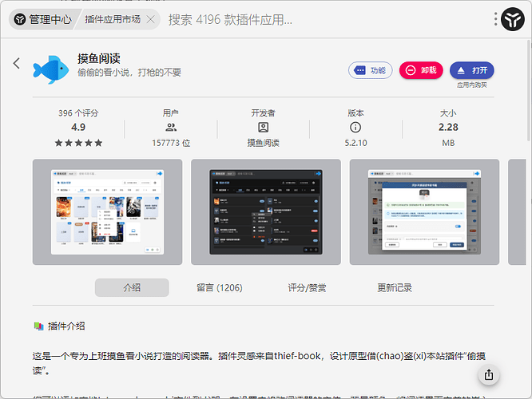Click the 2.28 size value

pos(448,127)
